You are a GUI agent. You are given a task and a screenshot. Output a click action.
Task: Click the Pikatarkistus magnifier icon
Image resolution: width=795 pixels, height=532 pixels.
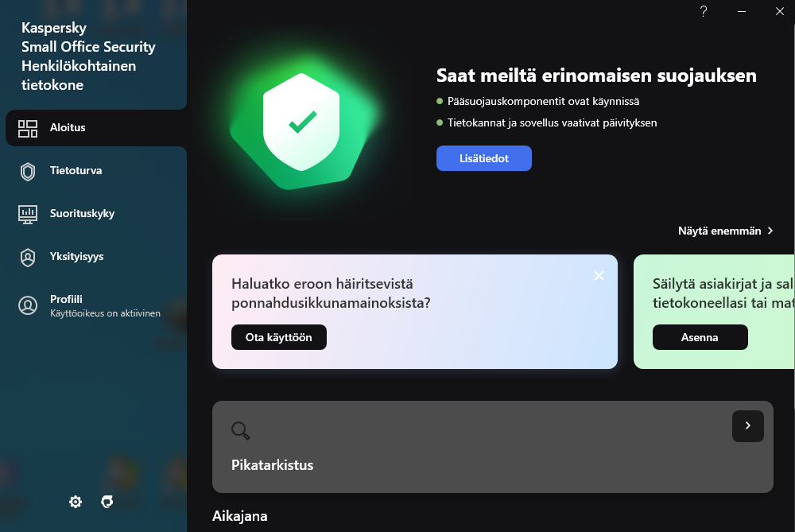pyautogui.click(x=241, y=430)
